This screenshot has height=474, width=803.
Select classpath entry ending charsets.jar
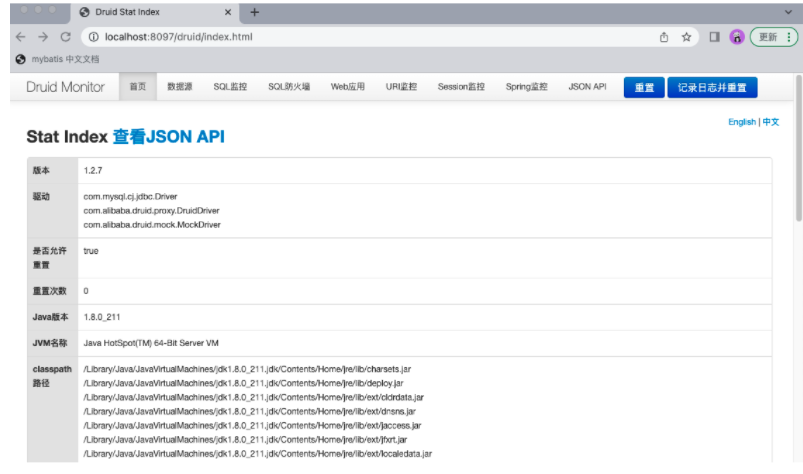pyautogui.click(x=247, y=369)
